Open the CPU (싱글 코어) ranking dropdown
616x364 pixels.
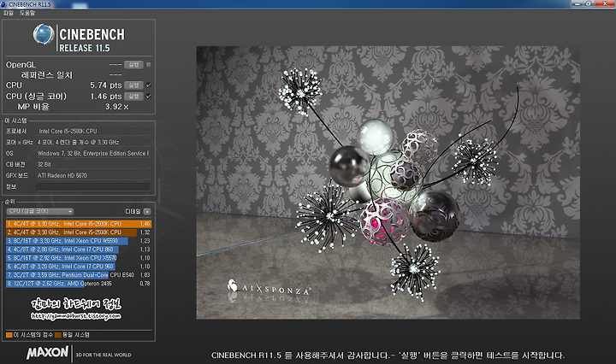(39, 211)
